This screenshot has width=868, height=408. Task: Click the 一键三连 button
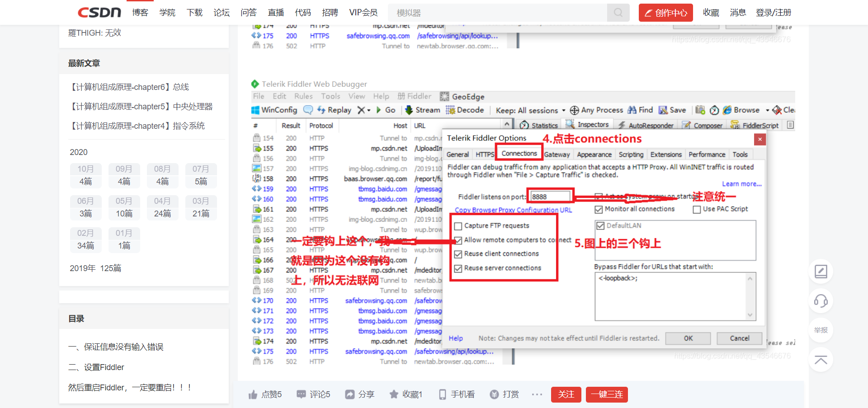pos(607,394)
